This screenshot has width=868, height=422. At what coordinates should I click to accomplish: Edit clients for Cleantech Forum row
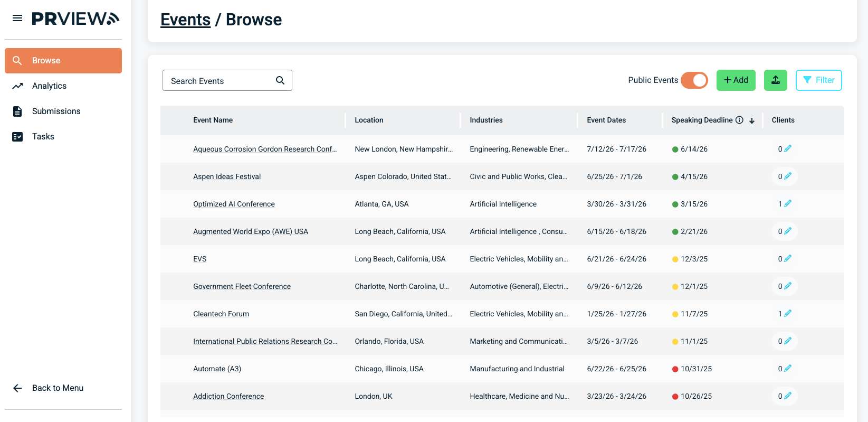click(x=787, y=314)
